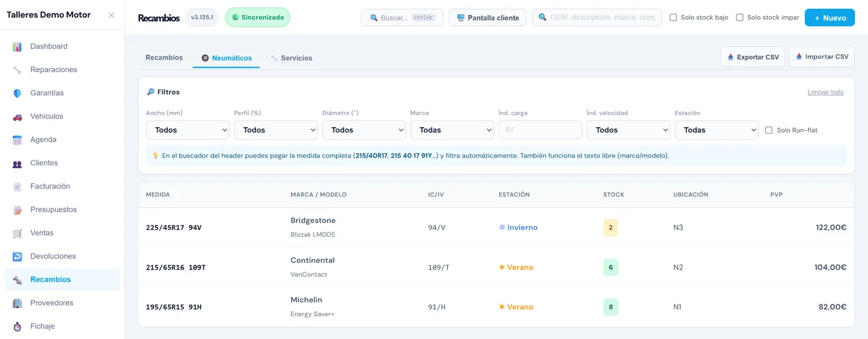Click the Clientes people icon
This screenshot has height=339, width=868.
[17, 163]
